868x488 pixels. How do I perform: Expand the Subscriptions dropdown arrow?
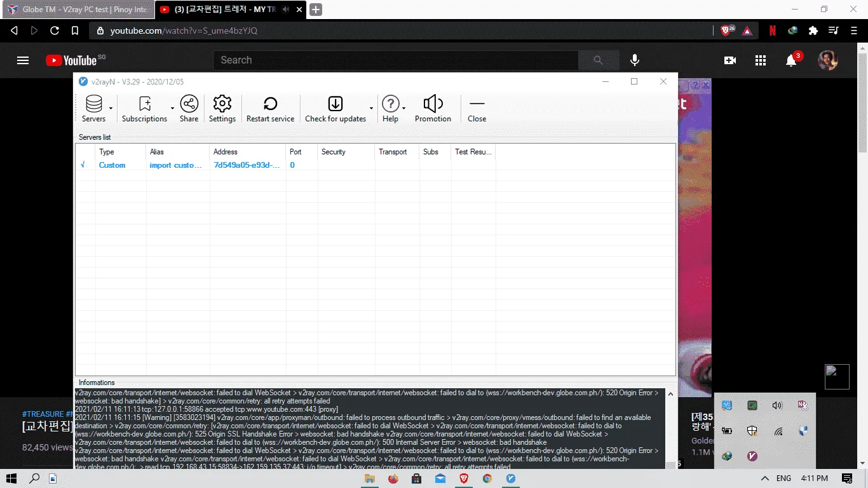point(172,109)
